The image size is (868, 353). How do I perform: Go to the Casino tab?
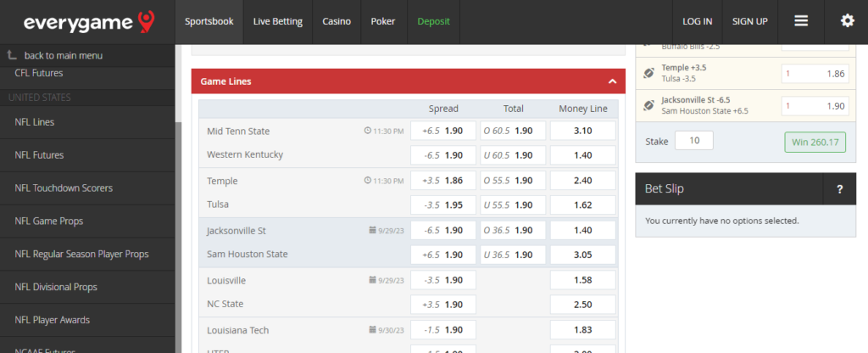[337, 21]
